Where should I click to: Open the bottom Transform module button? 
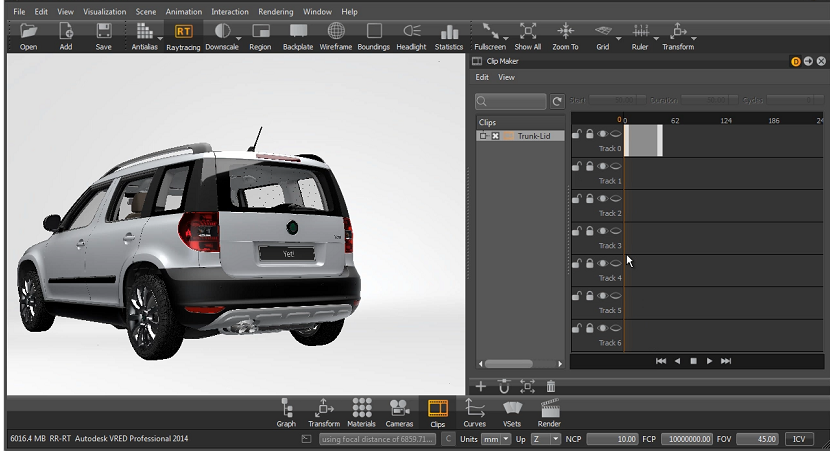(324, 413)
